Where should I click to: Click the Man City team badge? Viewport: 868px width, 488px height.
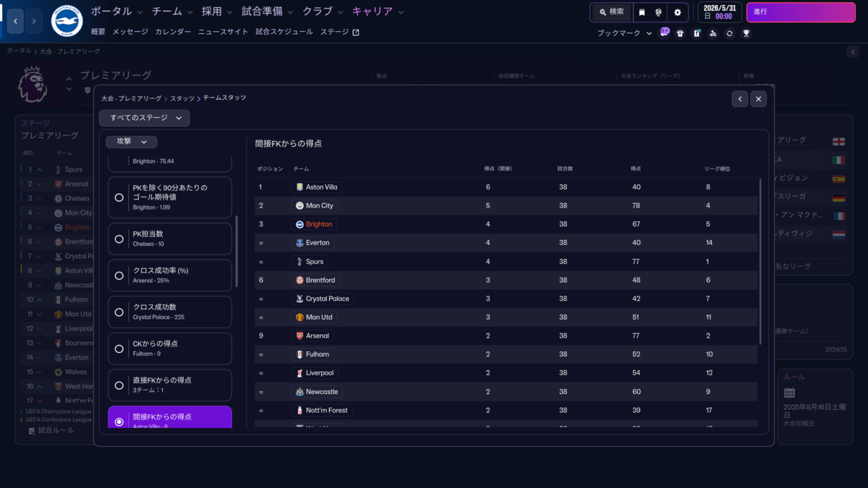[x=299, y=205]
